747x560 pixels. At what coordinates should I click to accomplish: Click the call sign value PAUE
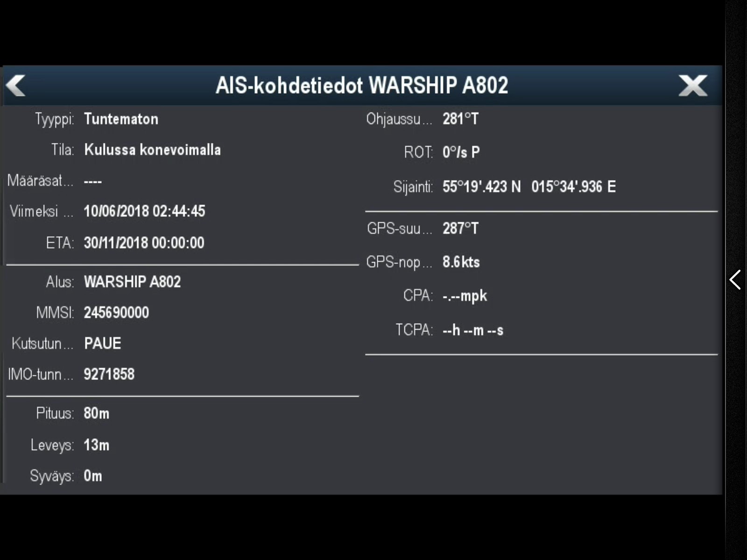[x=103, y=343]
